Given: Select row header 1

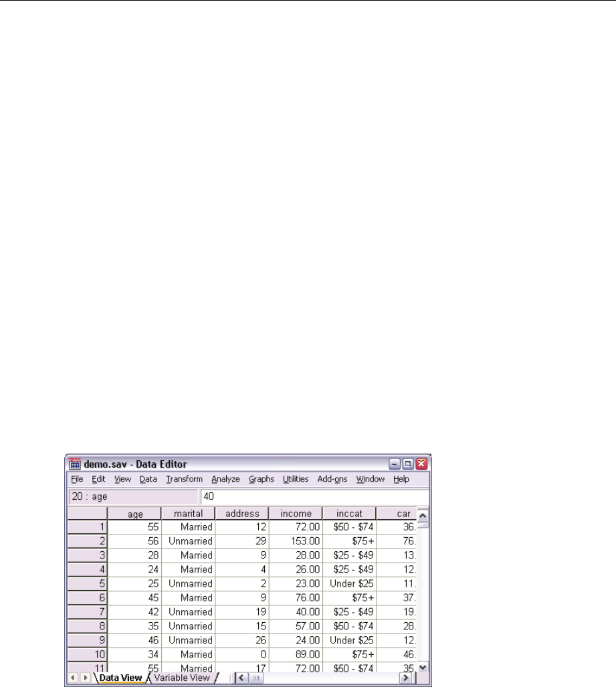Looking at the screenshot, I should coord(88,527).
